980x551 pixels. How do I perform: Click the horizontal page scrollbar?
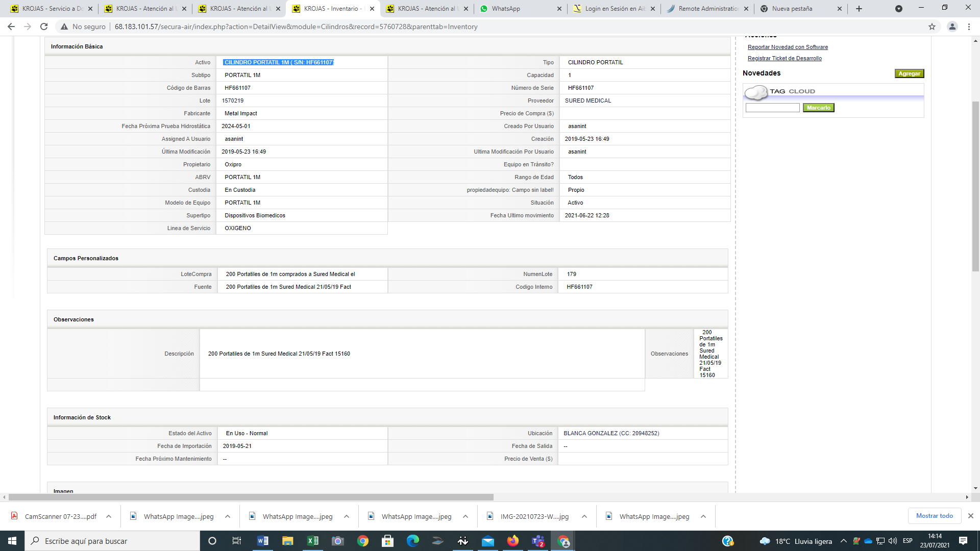tap(251, 497)
